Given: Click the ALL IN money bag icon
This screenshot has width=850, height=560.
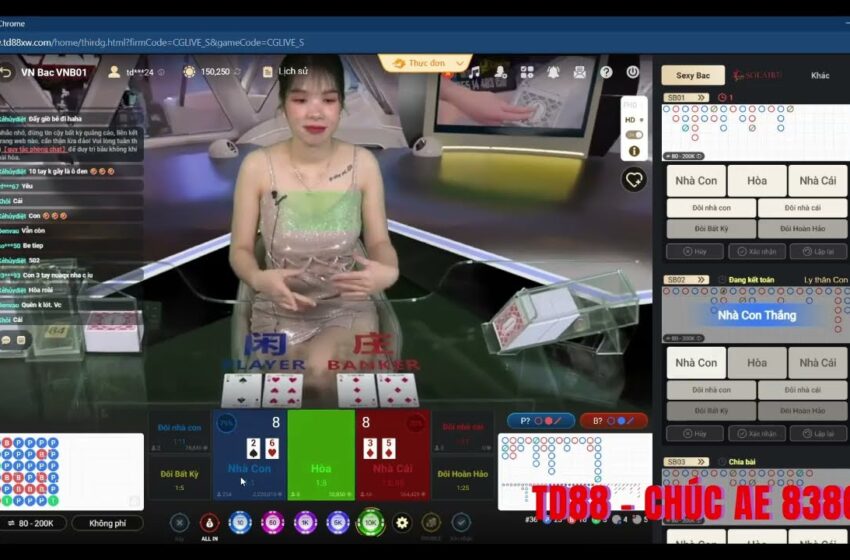Looking at the screenshot, I should click(209, 523).
